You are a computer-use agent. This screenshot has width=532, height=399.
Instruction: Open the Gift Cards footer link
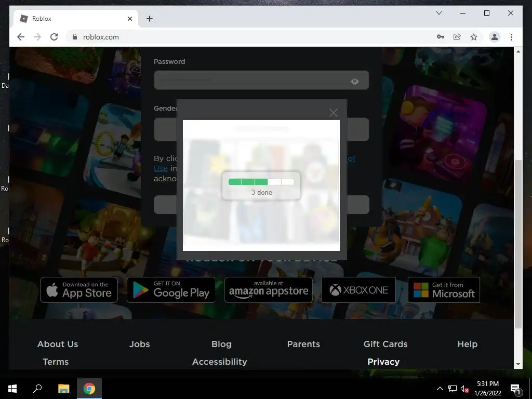pyautogui.click(x=385, y=344)
